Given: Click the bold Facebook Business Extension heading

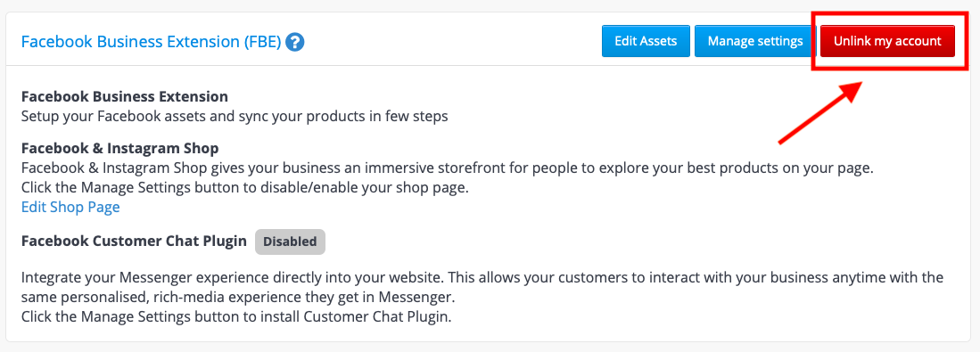Looking at the screenshot, I should tap(124, 97).
